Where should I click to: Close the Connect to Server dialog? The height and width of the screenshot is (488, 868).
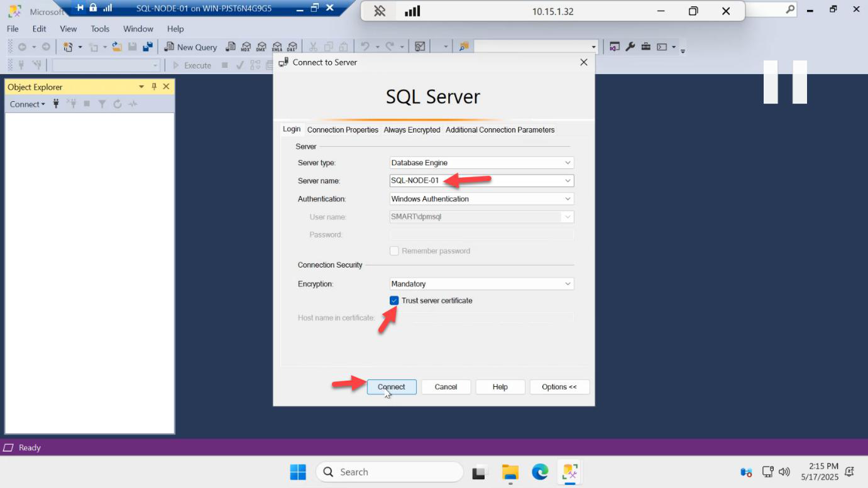click(x=583, y=62)
